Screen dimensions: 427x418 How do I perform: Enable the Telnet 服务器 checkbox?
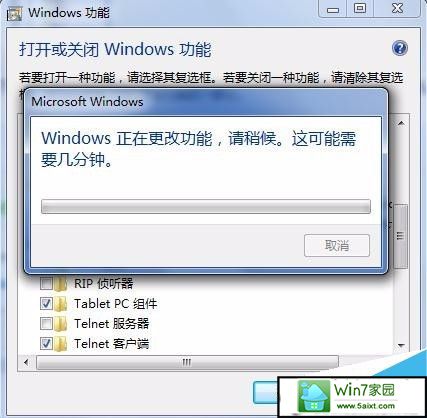coord(46,323)
